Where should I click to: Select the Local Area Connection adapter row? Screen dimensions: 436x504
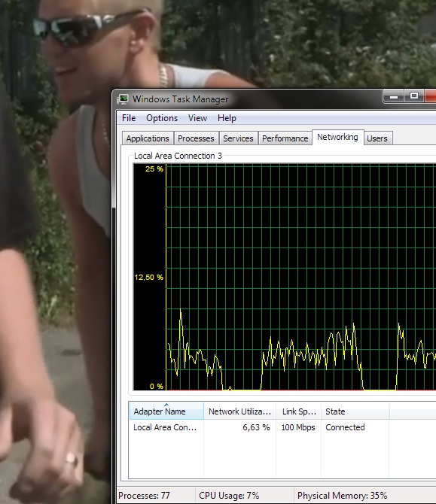point(282,427)
